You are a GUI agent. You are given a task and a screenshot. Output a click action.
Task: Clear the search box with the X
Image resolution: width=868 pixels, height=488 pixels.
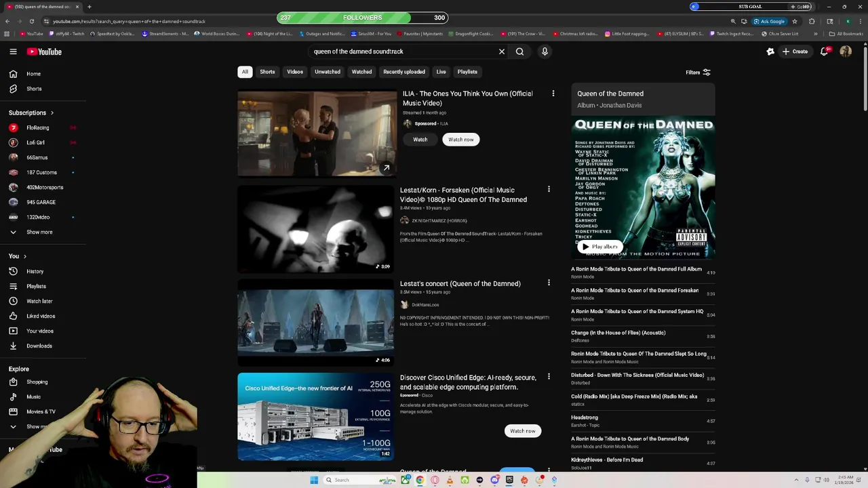pyautogui.click(x=502, y=52)
